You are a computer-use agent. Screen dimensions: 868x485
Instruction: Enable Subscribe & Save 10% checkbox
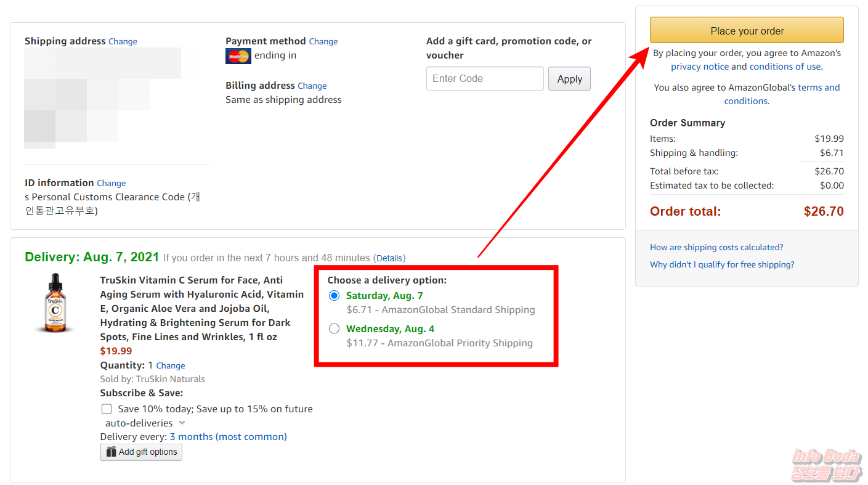[107, 409]
